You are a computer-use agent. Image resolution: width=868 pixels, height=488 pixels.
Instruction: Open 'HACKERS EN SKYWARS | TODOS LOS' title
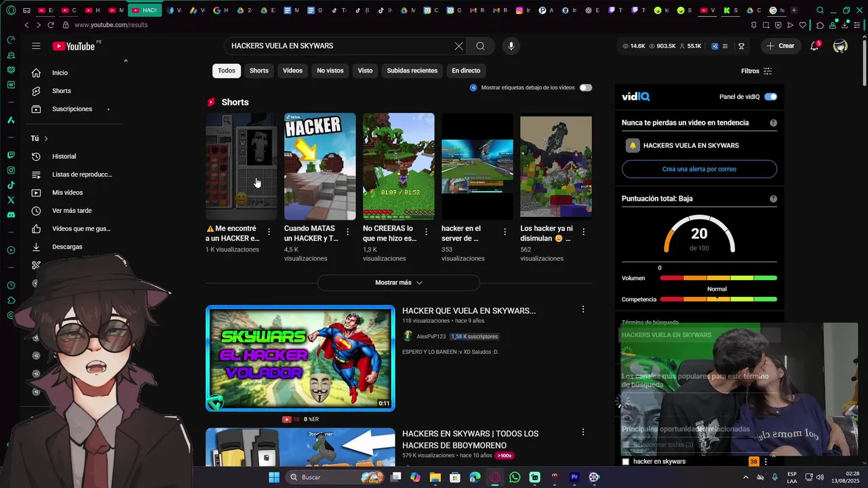pyautogui.click(x=470, y=439)
